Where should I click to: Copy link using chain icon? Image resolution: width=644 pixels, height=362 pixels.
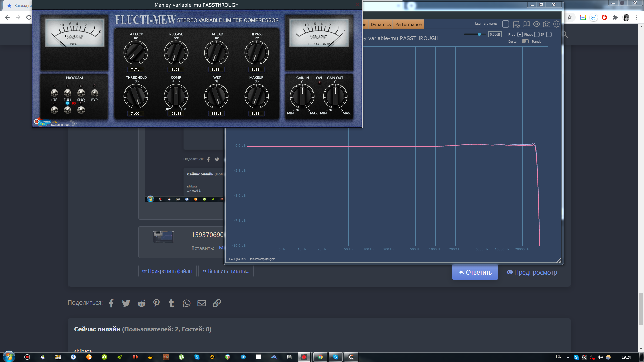217,303
